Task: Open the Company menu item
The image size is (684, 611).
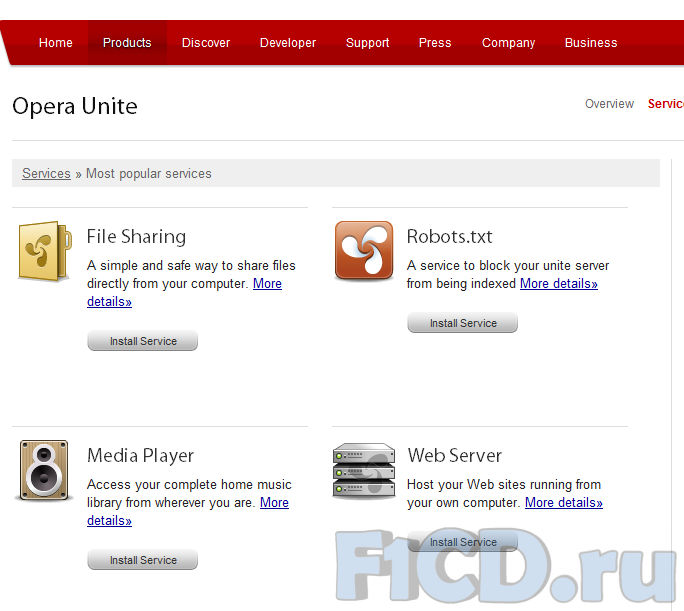Action: tap(508, 43)
